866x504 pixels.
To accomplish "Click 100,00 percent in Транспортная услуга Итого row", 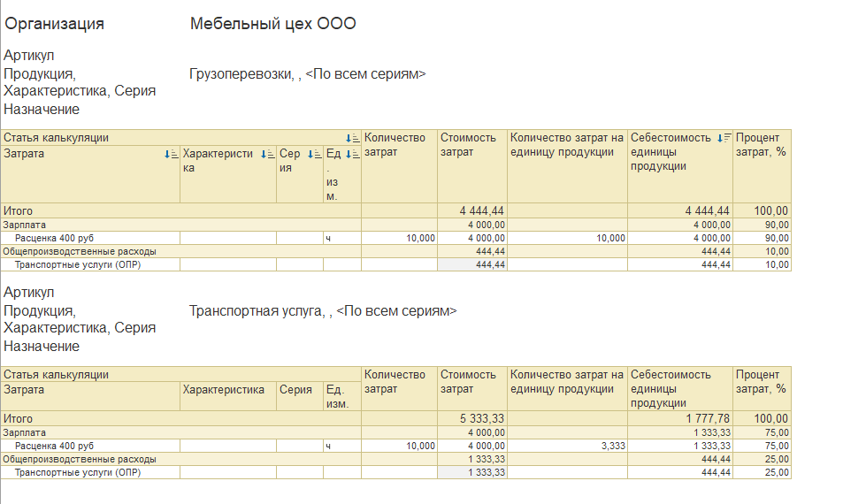I will tap(771, 418).
